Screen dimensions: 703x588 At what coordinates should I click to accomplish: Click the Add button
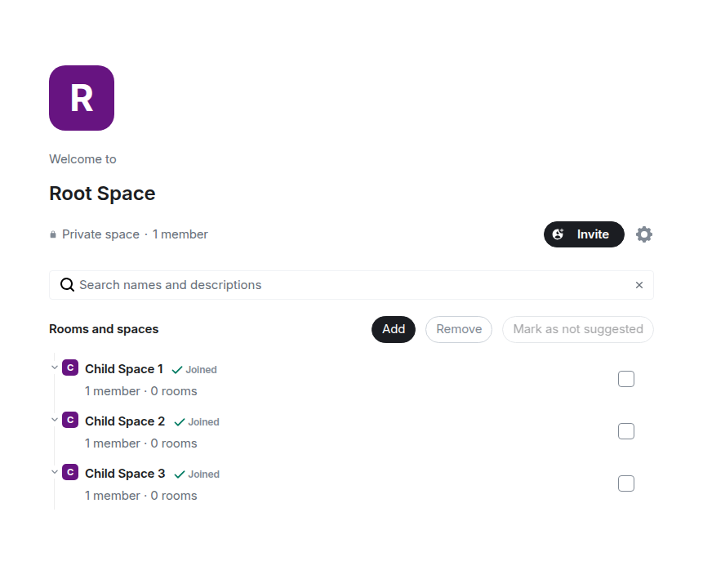click(x=394, y=329)
